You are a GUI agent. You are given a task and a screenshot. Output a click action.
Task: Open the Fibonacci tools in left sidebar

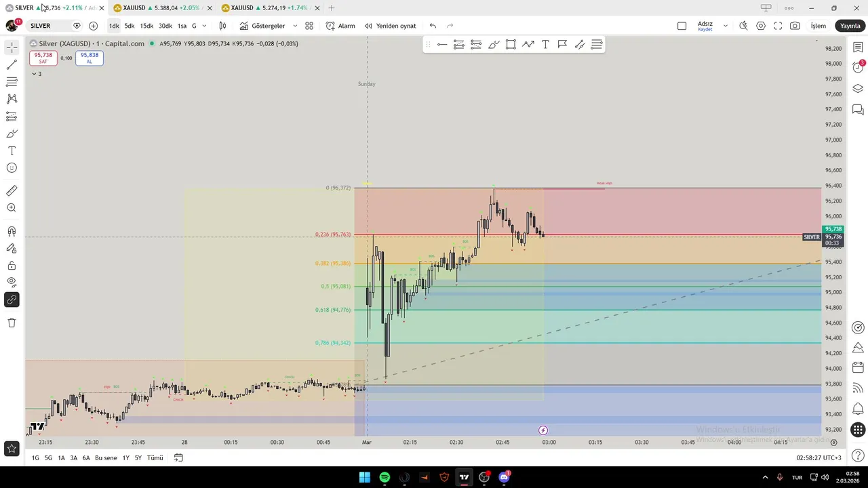pyautogui.click(x=12, y=82)
